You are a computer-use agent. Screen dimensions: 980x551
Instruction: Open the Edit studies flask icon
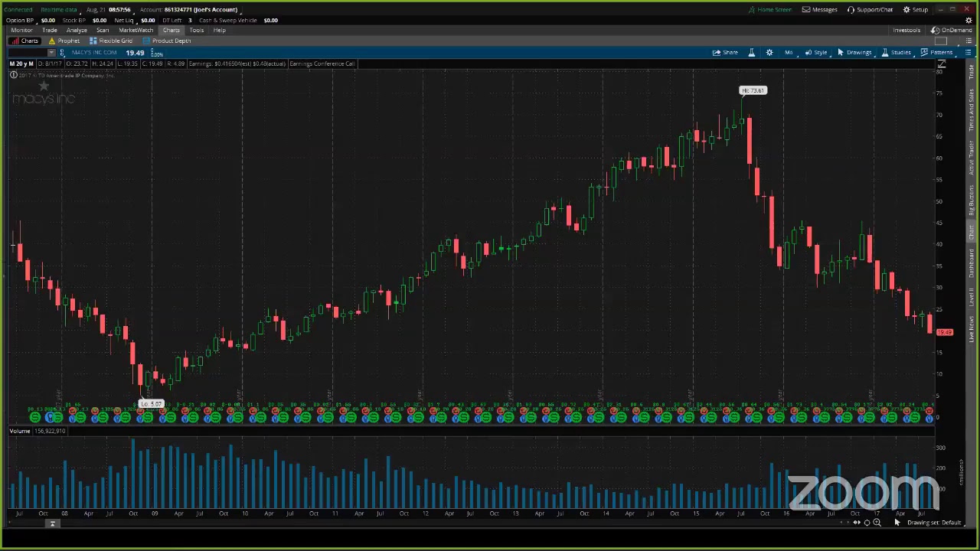pos(752,53)
